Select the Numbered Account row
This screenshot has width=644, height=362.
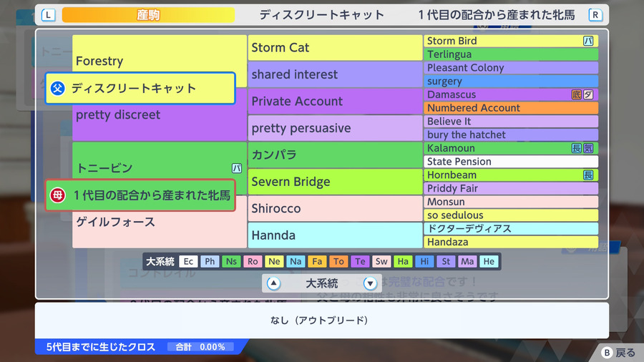511,108
